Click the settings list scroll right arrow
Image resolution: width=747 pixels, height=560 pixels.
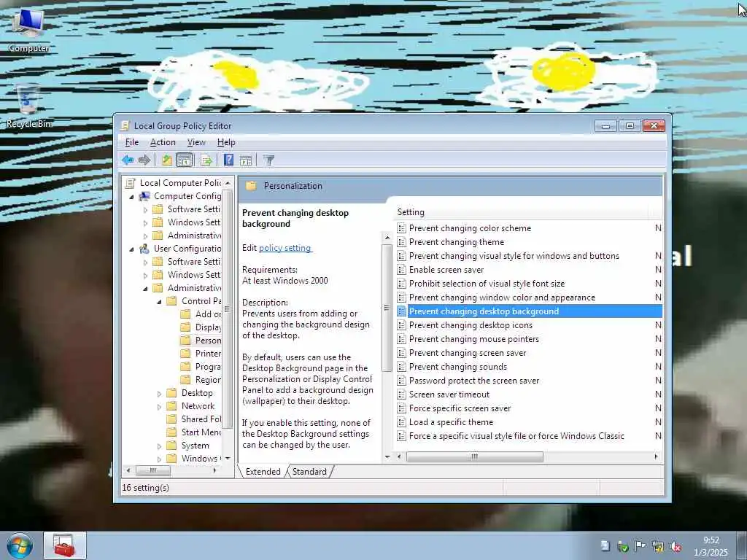[657, 456]
